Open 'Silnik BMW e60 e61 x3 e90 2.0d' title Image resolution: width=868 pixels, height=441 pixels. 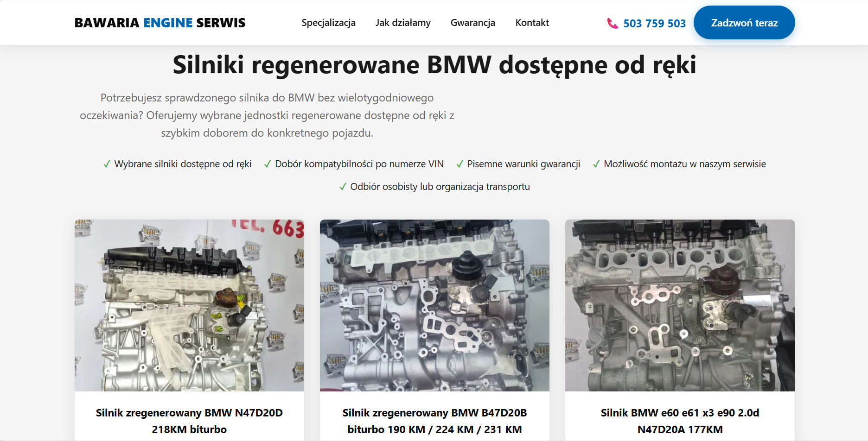(x=680, y=421)
